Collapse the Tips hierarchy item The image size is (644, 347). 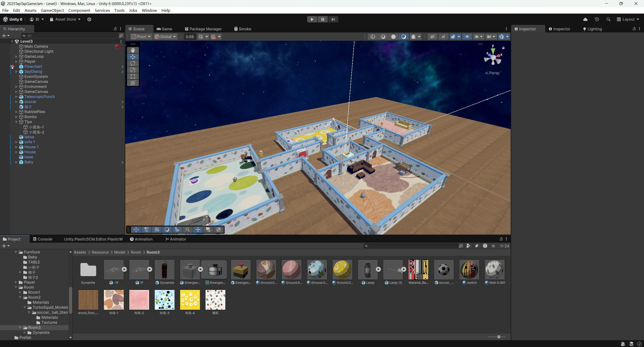point(16,122)
